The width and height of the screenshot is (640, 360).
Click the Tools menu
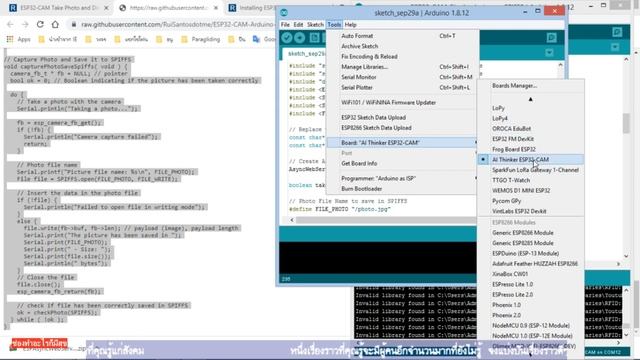tap(334, 24)
